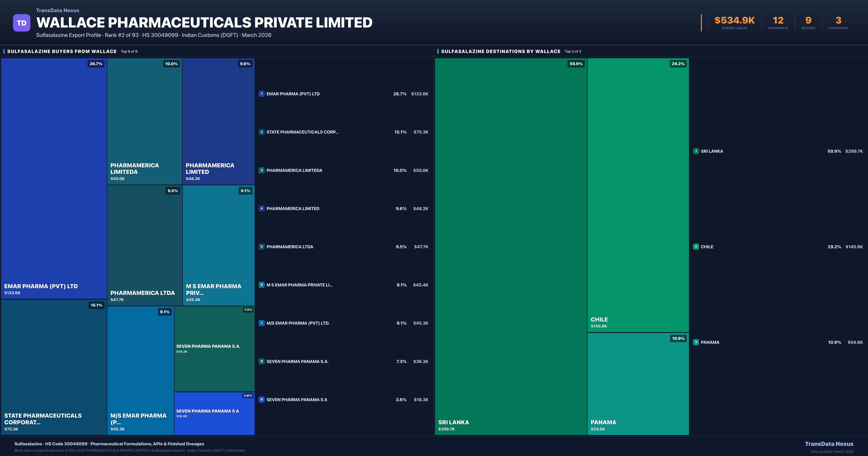Select the EMAR PHARMA (PVT) LTD treemap block
The height and width of the screenshot is (456, 868).
[x=54, y=179]
